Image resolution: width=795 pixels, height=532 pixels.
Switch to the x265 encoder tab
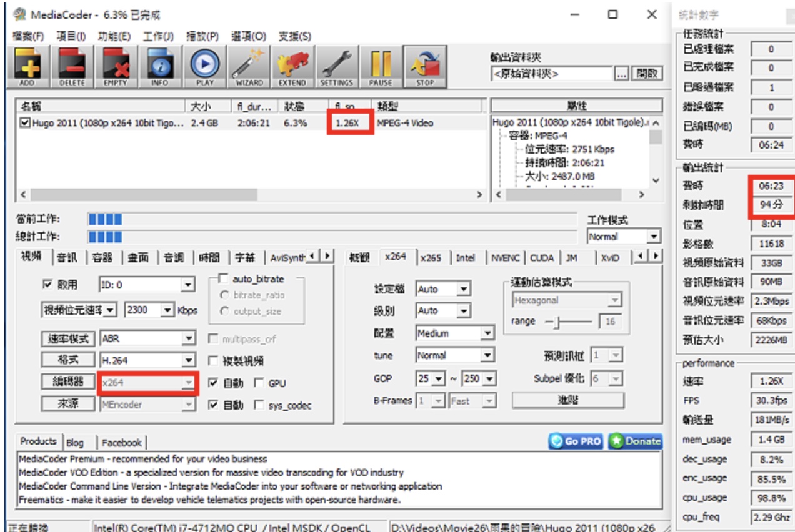[x=431, y=257]
